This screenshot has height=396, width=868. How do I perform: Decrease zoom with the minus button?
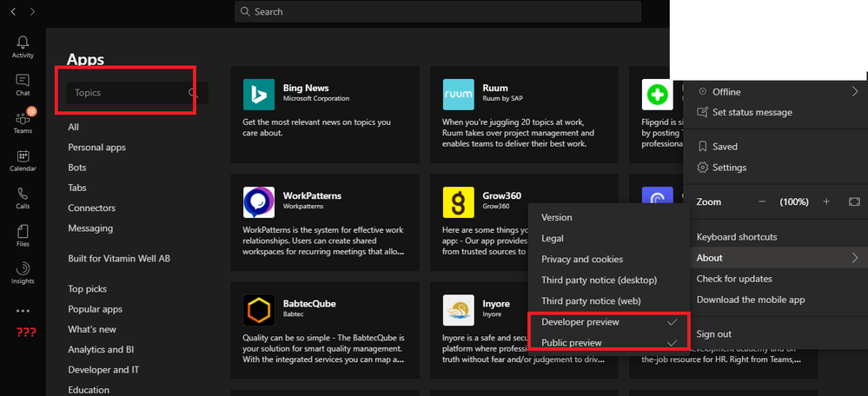pos(762,201)
